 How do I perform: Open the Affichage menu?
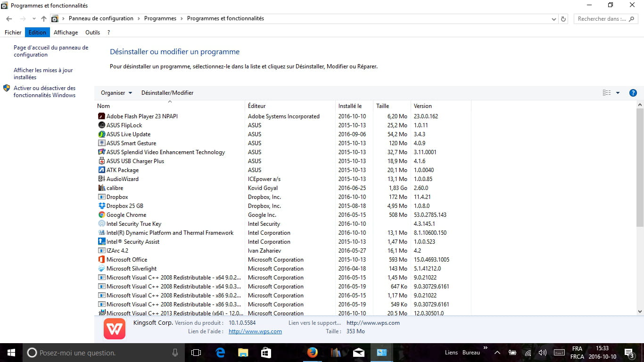click(66, 33)
